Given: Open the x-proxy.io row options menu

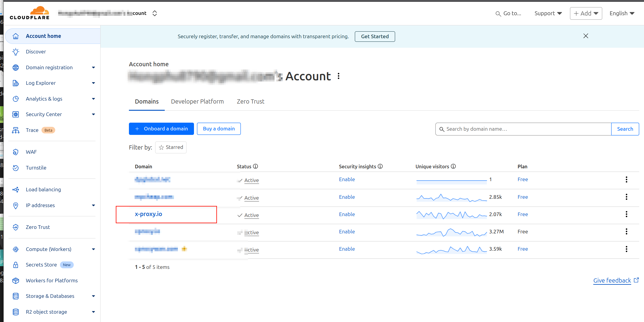Looking at the screenshot, I should 626,214.
